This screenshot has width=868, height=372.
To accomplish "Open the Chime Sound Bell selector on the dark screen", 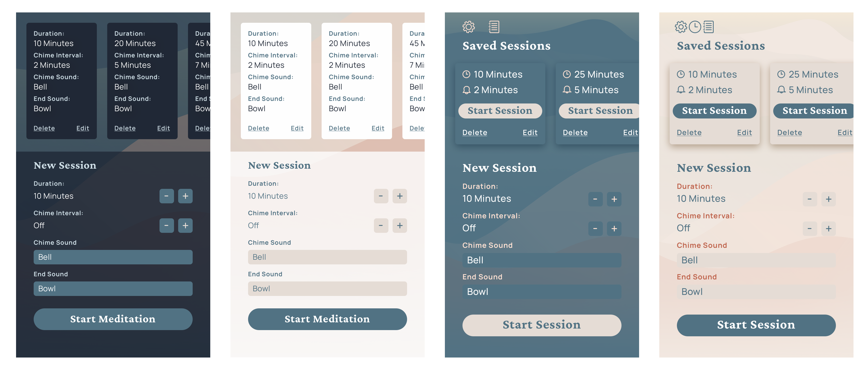I will [x=113, y=257].
